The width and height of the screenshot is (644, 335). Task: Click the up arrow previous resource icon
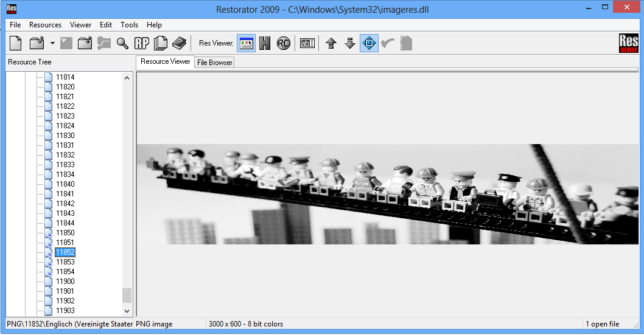click(331, 43)
